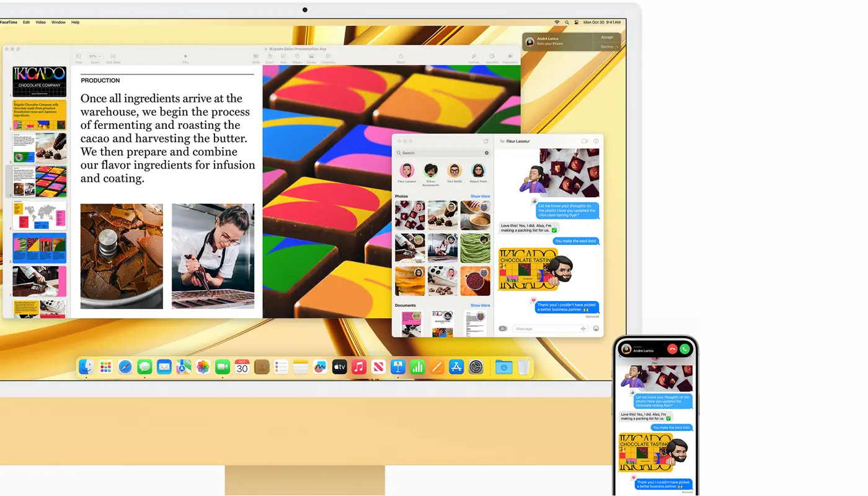Open Safari from the Dock
This screenshot has width=868, height=496.
coord(125,367)
